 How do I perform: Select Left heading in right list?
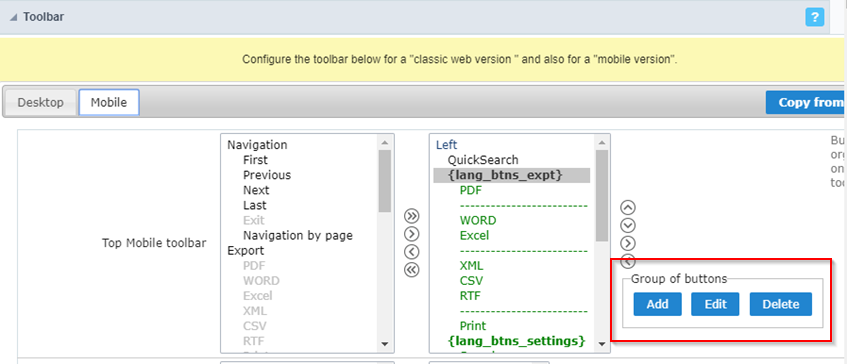(x=446, y=145)
